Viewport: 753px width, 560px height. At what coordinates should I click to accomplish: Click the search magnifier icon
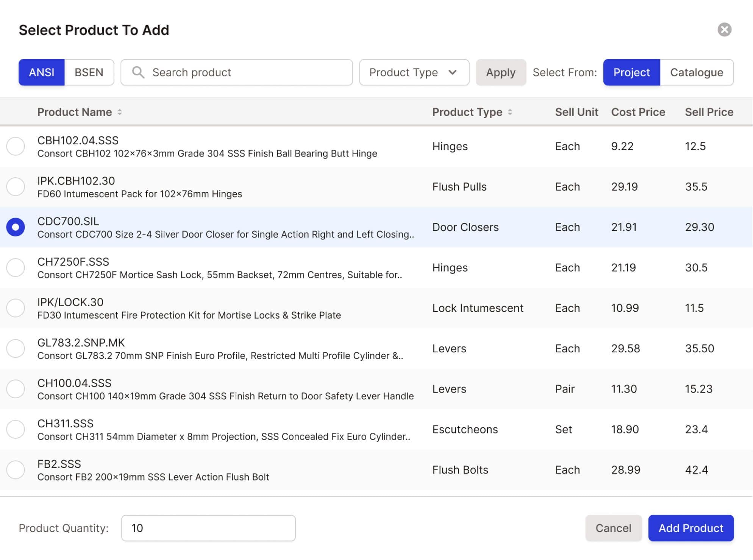pos(137,72)
